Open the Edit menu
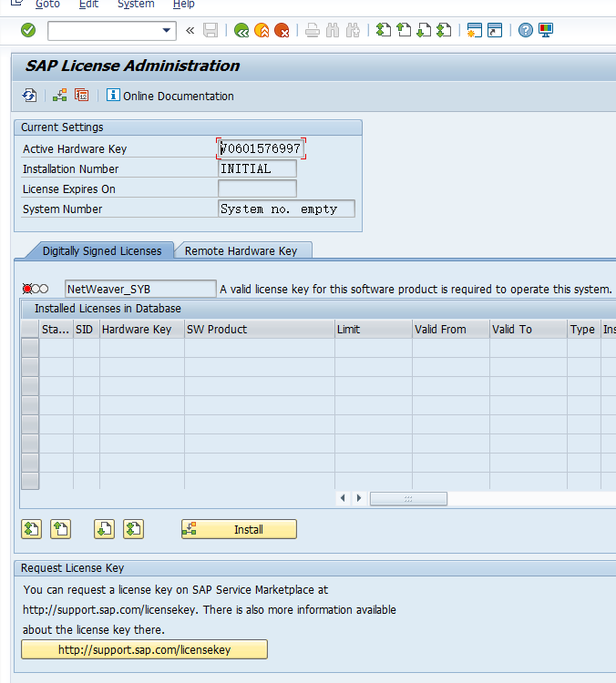616x683 pixels. click(x=88, y=5)
